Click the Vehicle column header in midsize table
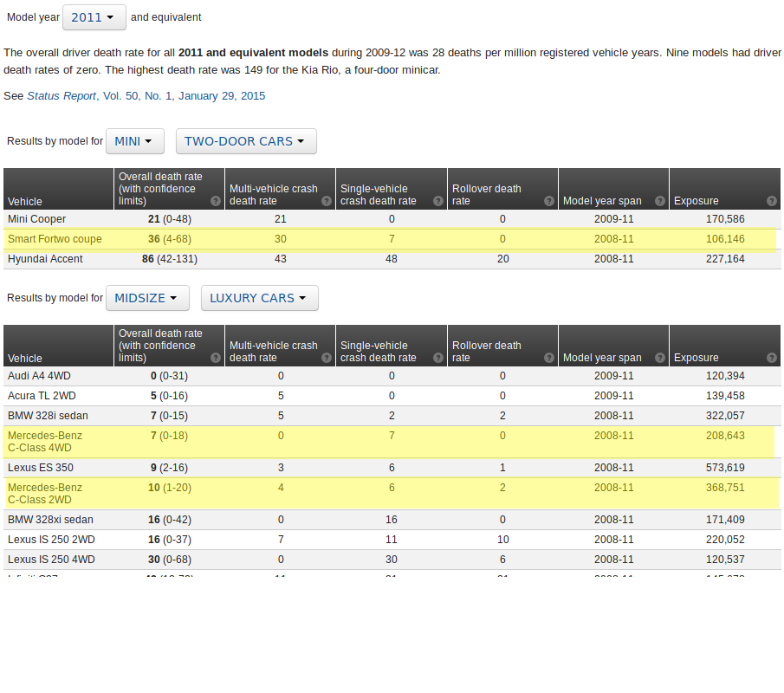Image resolution: width=784 pixels, height=693 pixels. point(59,346)
